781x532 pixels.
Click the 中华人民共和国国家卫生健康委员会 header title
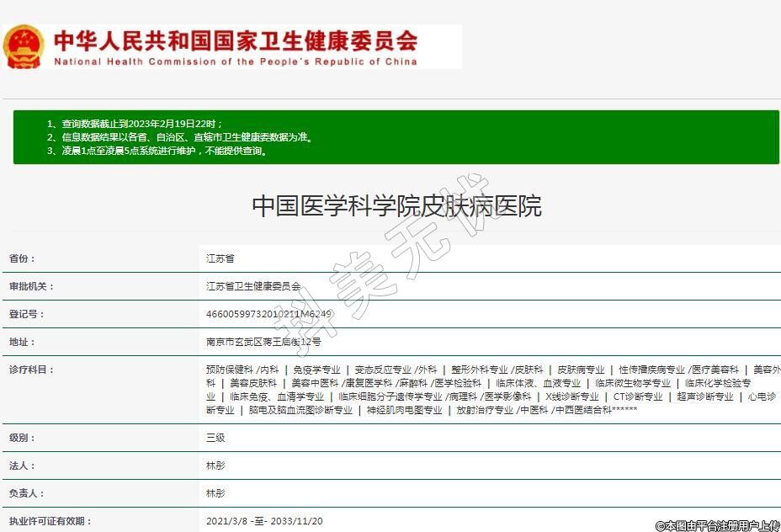point(236,40)
